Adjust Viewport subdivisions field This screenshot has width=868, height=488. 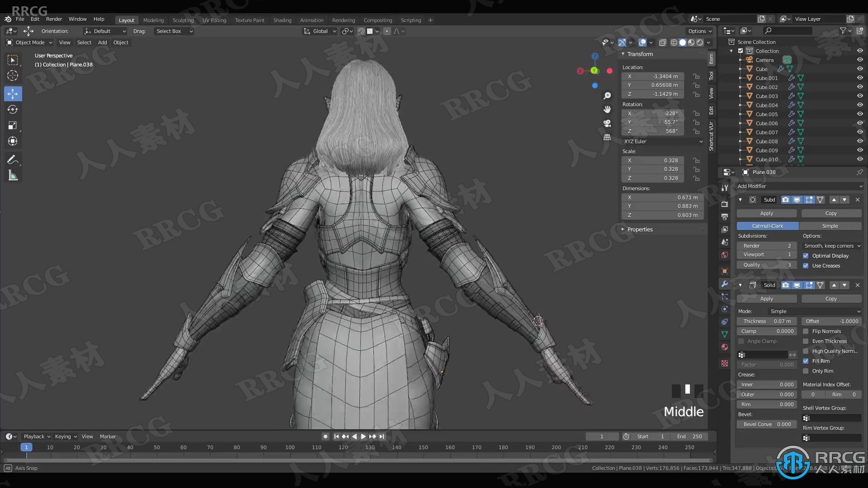767,254
